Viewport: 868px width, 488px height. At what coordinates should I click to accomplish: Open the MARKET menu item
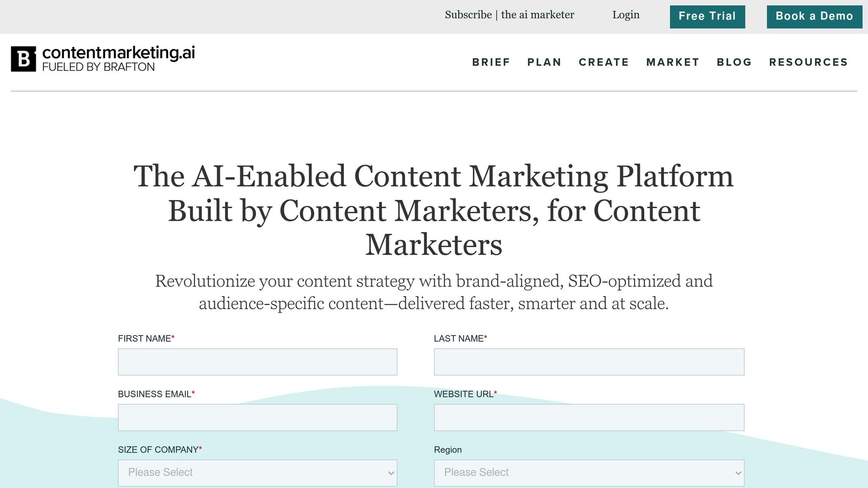(673, 62)
